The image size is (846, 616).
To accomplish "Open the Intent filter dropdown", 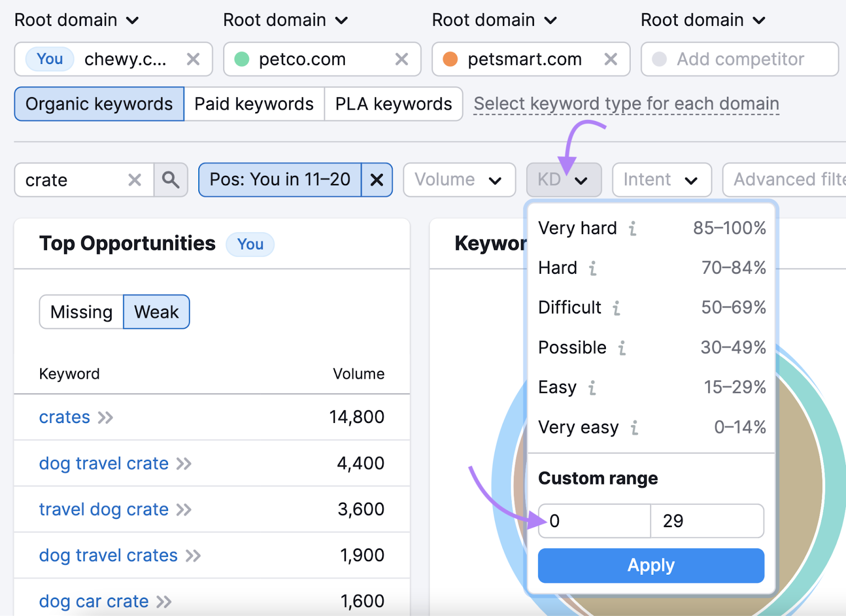I will click(x=661, y=180).
